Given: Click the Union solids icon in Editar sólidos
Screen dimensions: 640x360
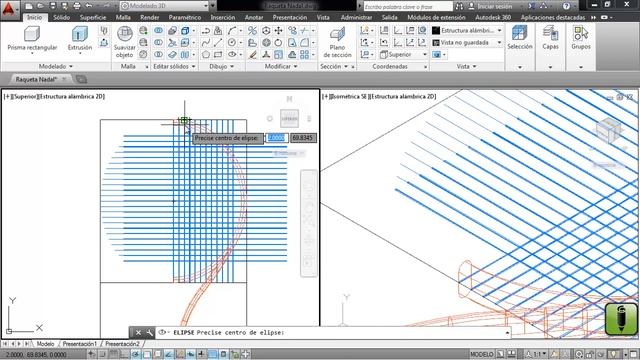Looking at the screenshot, I should [158, 31].
